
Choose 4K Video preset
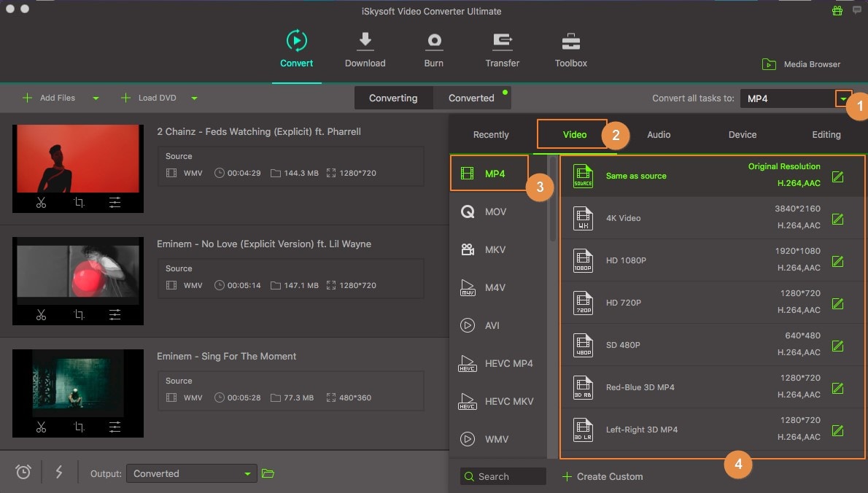click(712, 218)
